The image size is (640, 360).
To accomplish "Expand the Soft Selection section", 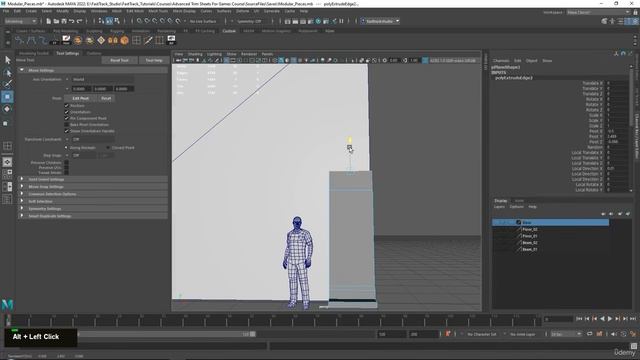I will click(93, 201).
